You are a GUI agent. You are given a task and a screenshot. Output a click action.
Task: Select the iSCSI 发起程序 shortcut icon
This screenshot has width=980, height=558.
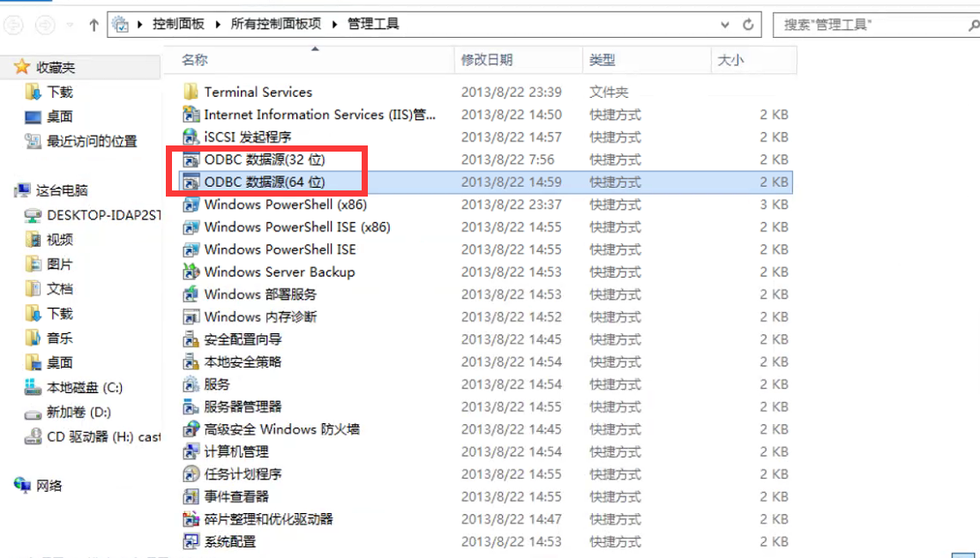pos(191,137)
